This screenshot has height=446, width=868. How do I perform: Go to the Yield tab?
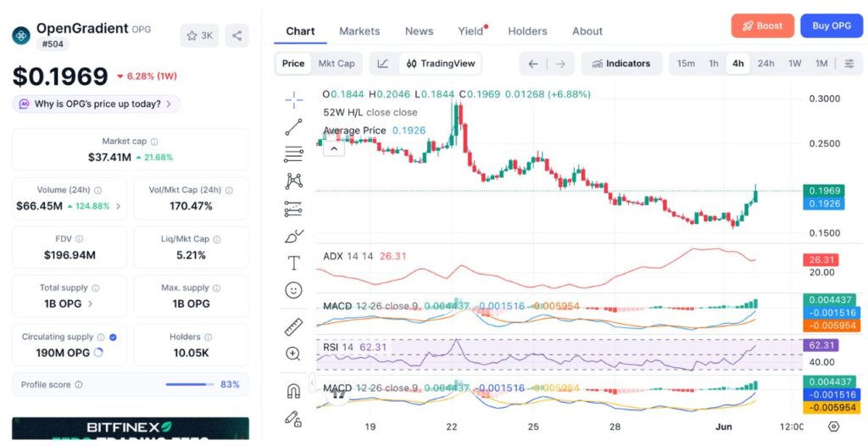[471, 31]
